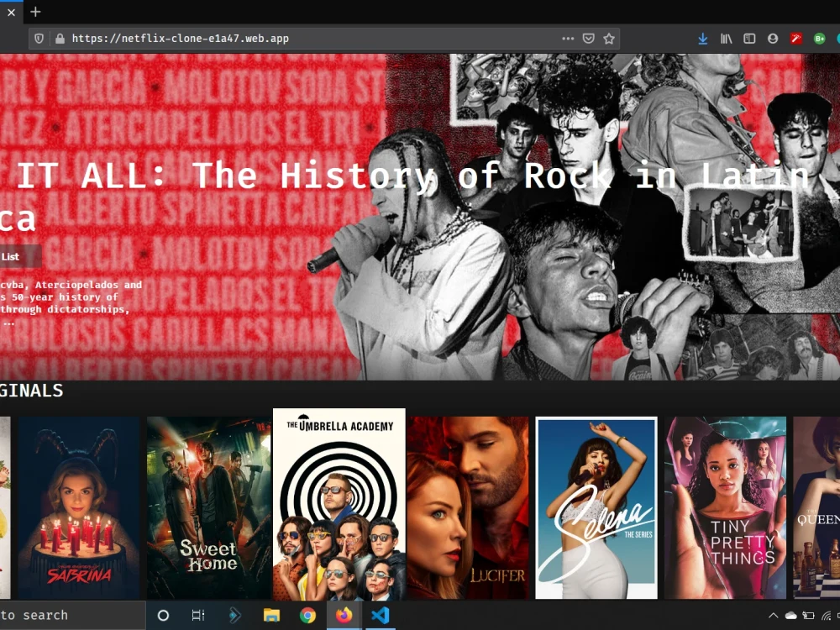The height and width of the screenshot is (630, 840).
Task: Click the red extension icon in toolbar
Action: click(x=796, y=39)
